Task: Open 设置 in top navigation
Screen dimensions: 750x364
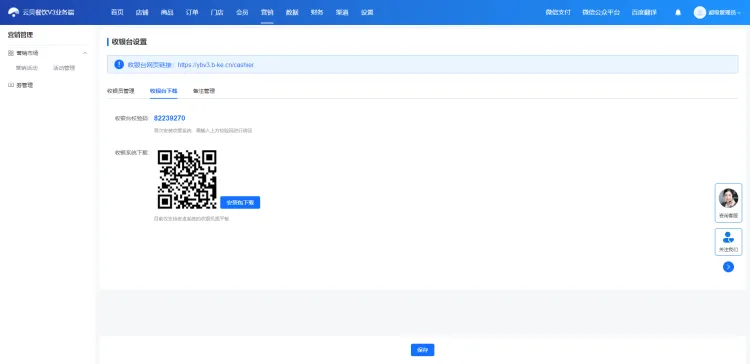Action: click(x=367, y=12)
